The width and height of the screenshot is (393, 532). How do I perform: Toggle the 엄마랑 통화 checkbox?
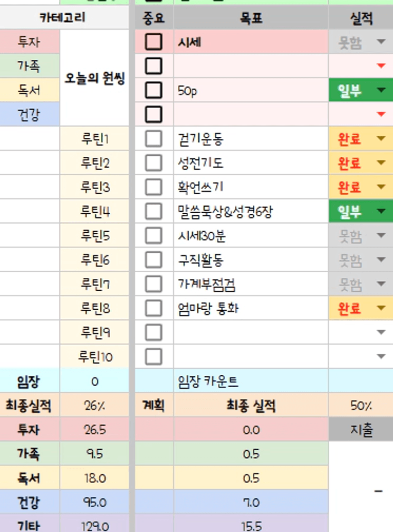pyautogui.click(x=153, y=308)
